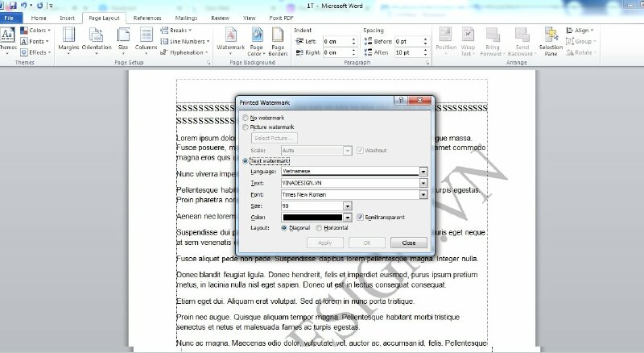Open the Foxit PDF tab
The height and width of the screenshot is (353, 644).
(x=281, y=18)
